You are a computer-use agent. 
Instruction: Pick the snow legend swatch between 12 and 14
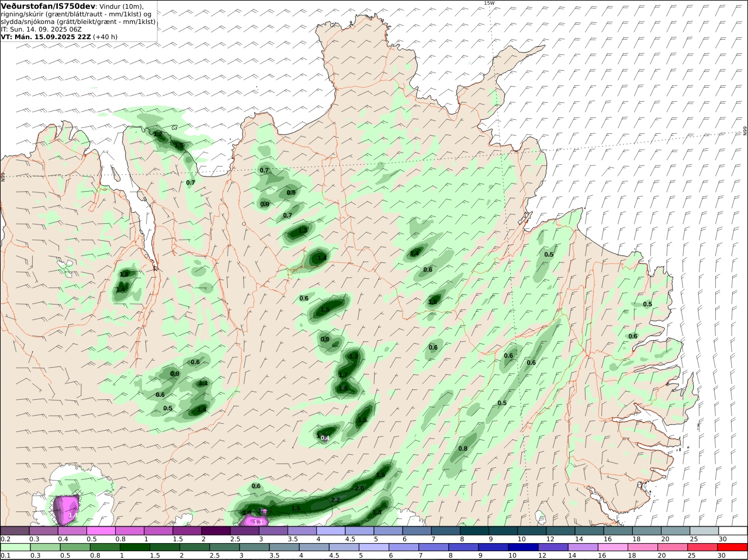[560, 531]
